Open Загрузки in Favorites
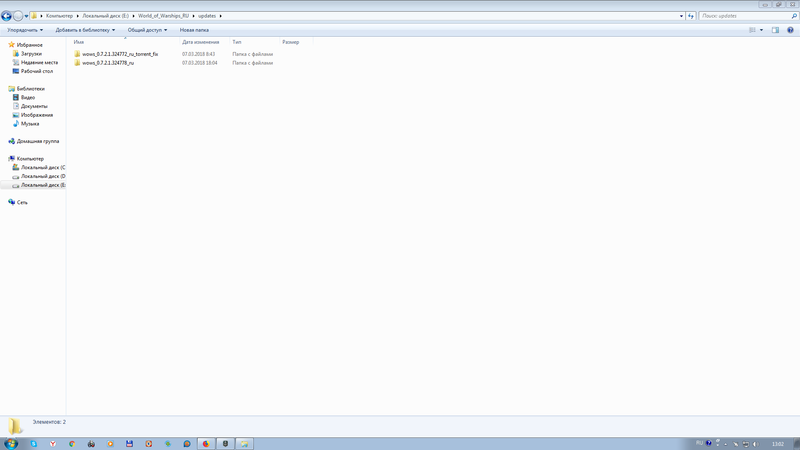 point(31,54)
